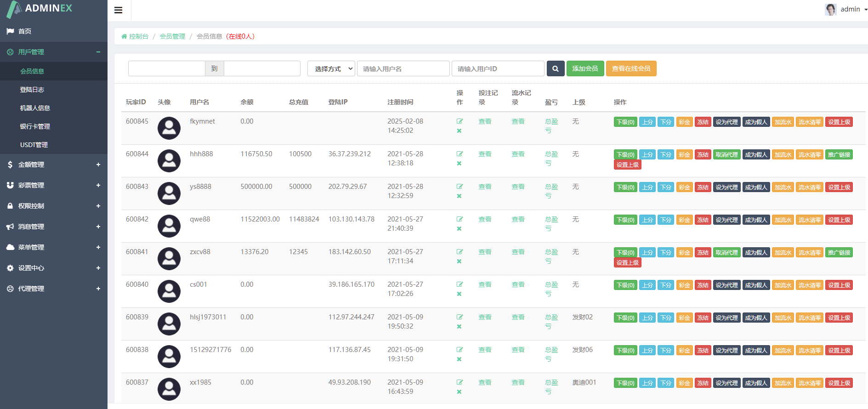The image size is (868, 409).
Task: Click the 请输入用户名 input field
Action: pyautogui.click(x=403, y=68)
